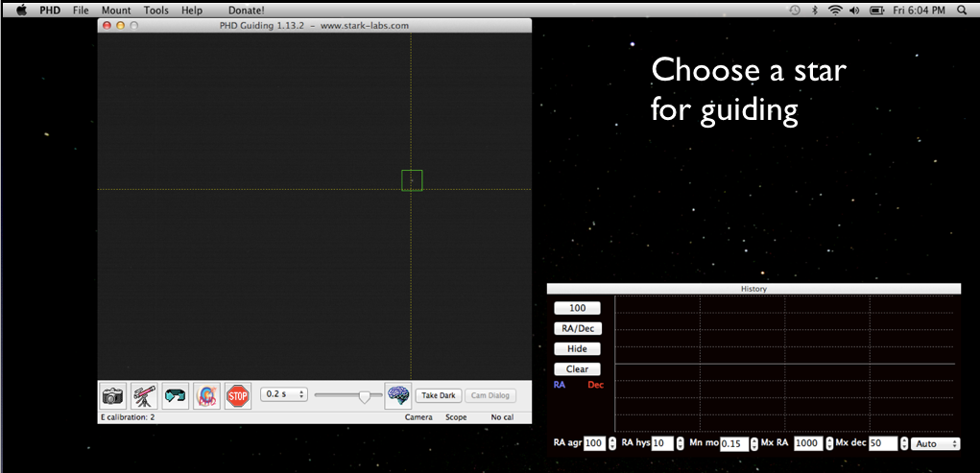Open Spotlight search magnifier in menu bar

[x=962, y=10]
